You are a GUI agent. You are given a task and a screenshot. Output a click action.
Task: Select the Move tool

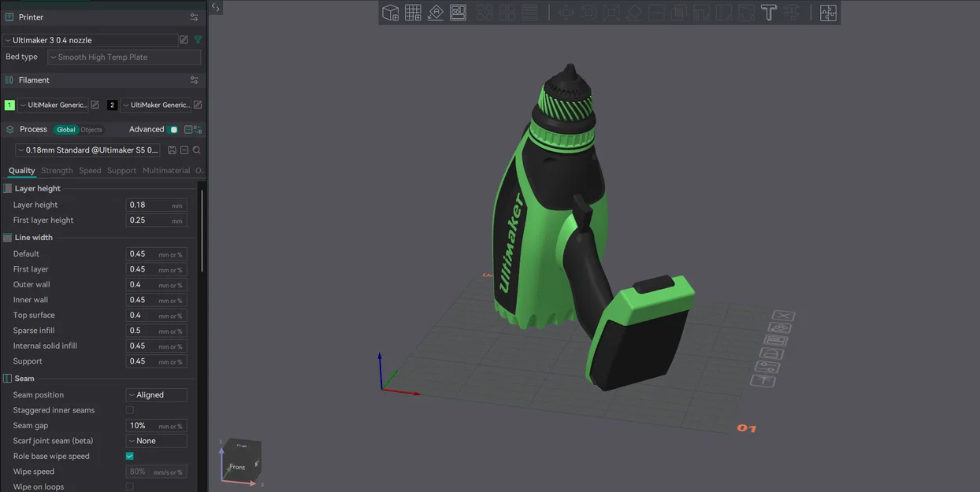567,13
